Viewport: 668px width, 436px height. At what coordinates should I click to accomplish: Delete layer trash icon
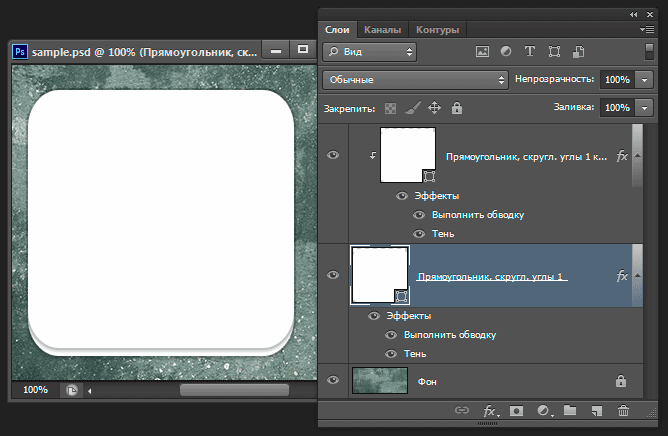click(623, 410)
